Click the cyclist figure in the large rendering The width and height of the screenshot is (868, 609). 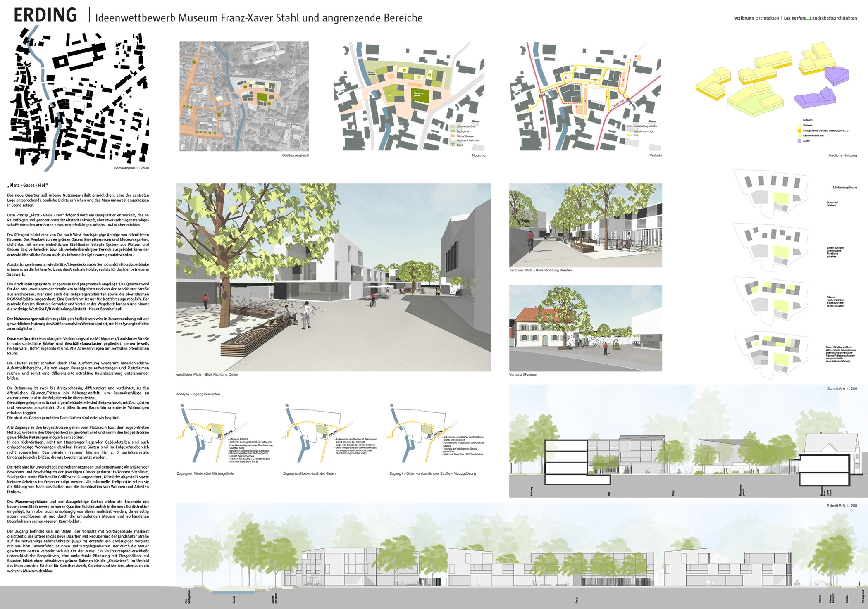coord(373,301)
